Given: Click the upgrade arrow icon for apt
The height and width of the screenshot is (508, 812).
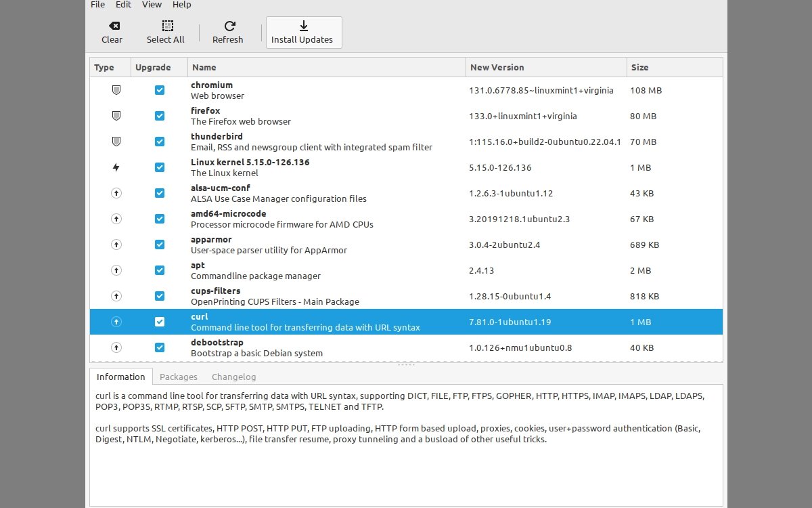Looking at the screenshot, I should tap(116, 270).
